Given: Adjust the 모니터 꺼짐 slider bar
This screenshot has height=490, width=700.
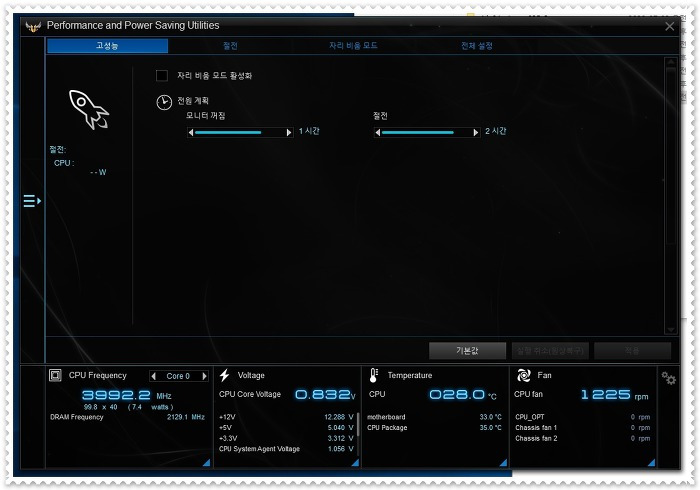Looking at the screenshot, I should click(x=240, y=132).
